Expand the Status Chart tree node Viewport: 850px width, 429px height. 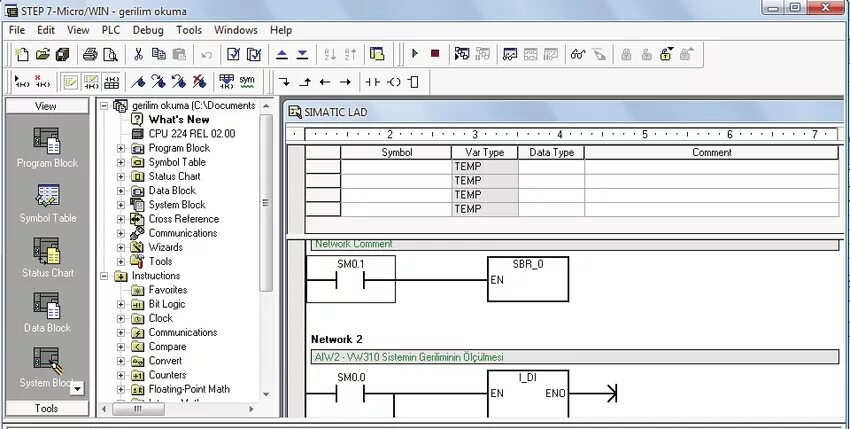pos(120,176)
